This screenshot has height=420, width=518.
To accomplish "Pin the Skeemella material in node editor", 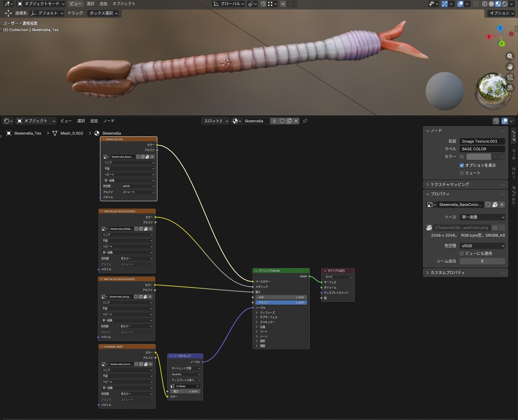I will pos(305,121).
